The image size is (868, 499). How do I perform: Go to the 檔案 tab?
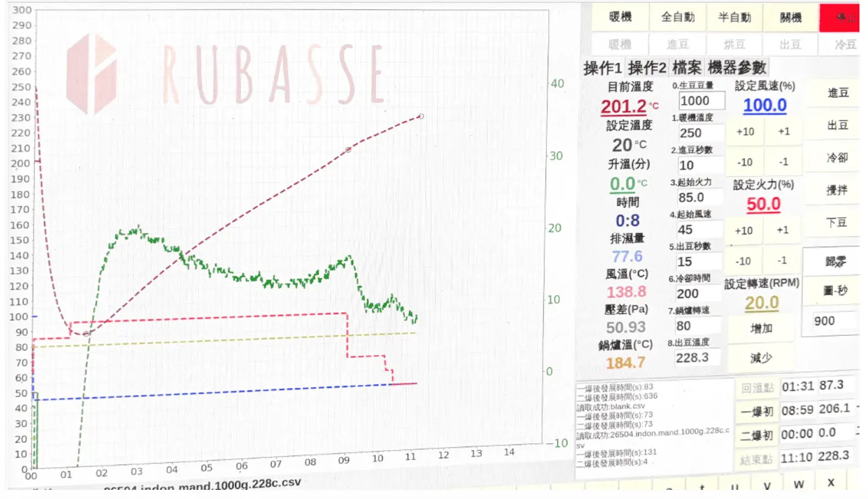pyautogui.click(x=687, y=67)
